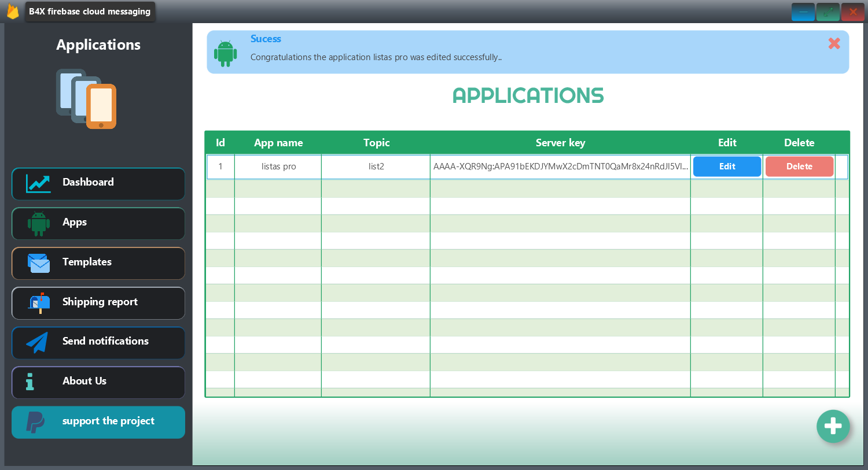Viewport: 868px width, 470px height.
Task: Click the Android robot Apps icon
Action: point(38,223)
